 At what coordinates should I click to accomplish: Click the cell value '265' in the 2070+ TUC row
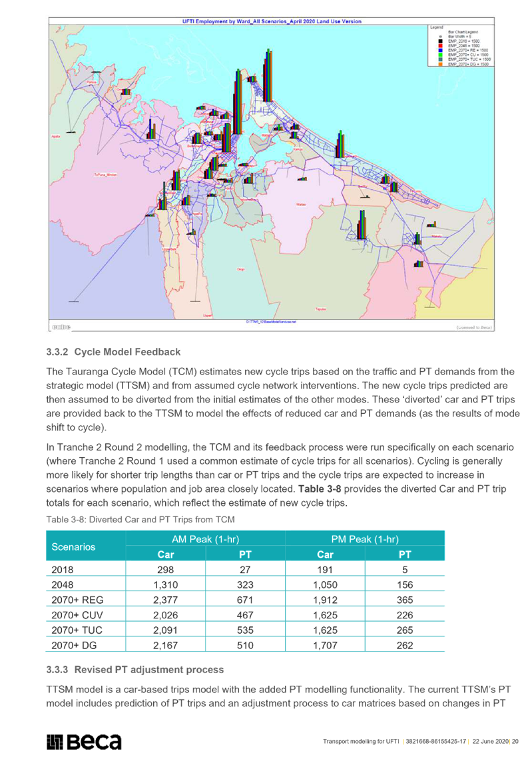click(405, 630)
